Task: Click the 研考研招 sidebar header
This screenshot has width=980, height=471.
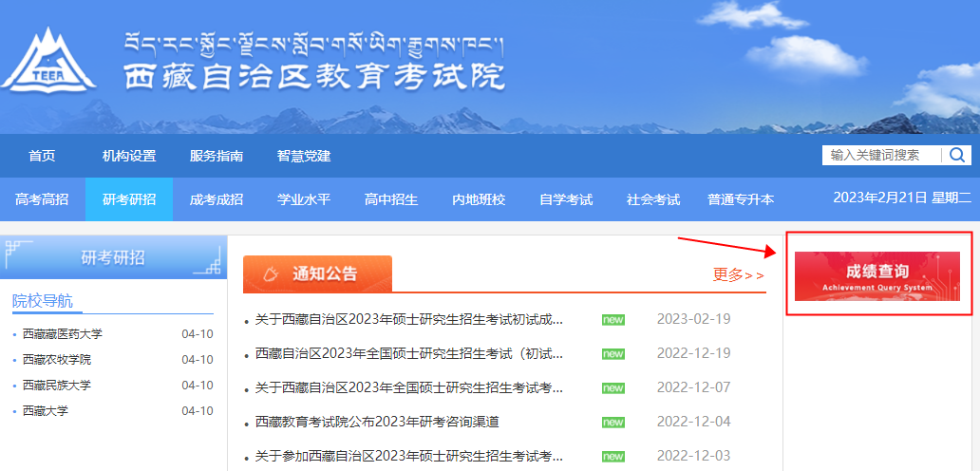Action: pos(113,256)
